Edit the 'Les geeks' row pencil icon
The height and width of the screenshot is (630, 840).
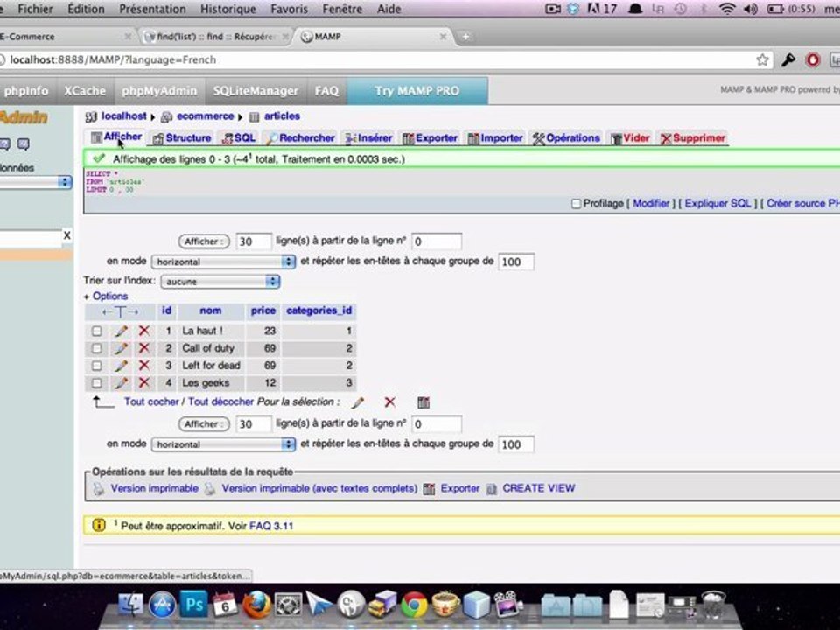pos(121,383)
